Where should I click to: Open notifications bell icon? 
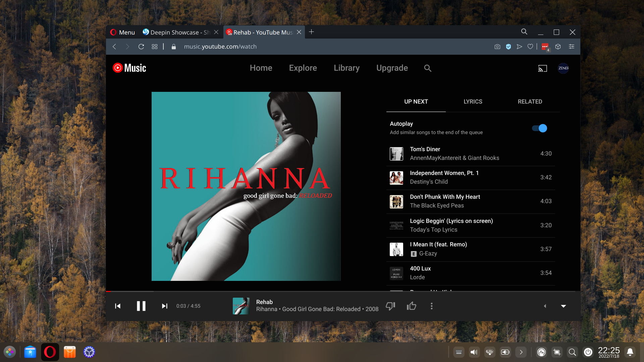click(630, 352)
